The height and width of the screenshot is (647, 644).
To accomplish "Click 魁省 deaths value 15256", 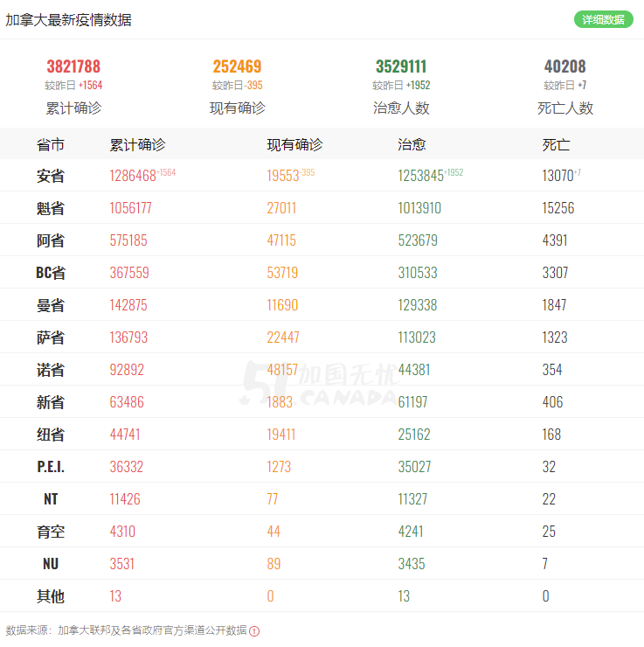I will click(558, 208).
